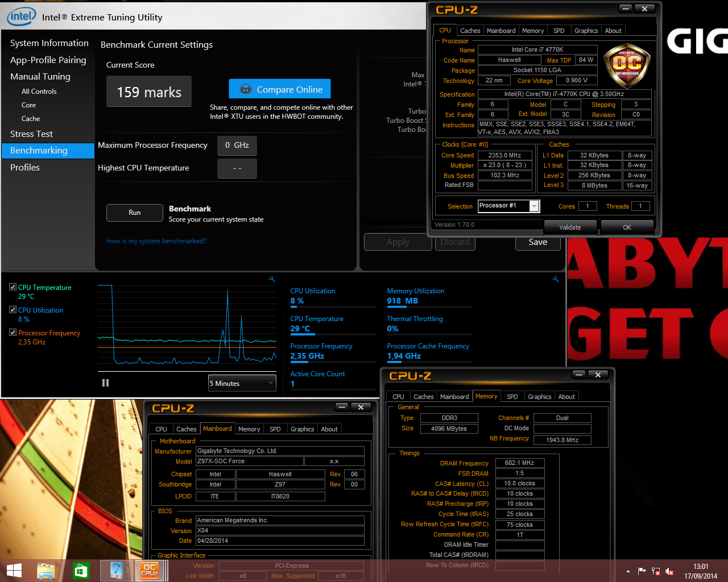Select All Controls under Manual Tuning
728x582 pixels.
tap(39, 92)
